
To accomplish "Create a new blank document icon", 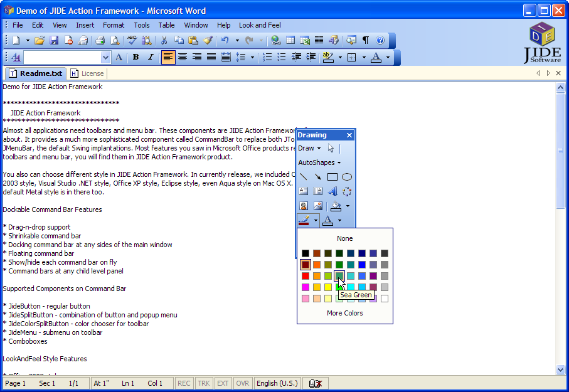I will point(16,40).
